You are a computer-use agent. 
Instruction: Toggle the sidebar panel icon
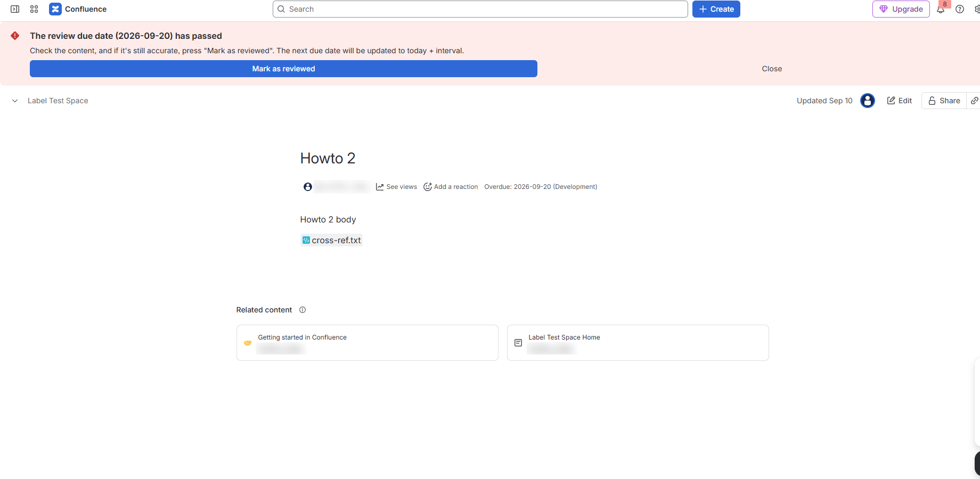click(x=15, y=9)
